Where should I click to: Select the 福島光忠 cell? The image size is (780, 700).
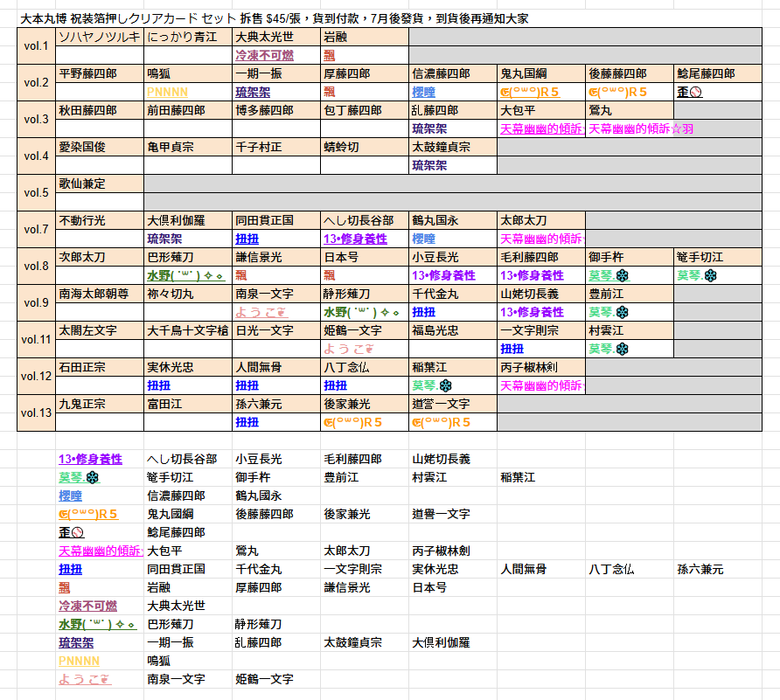(x=453, y=330)
